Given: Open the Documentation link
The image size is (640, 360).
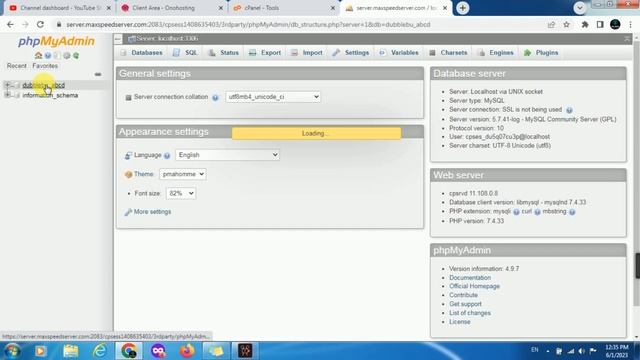Looking at the screenshot, I should (x=470, y=278).
